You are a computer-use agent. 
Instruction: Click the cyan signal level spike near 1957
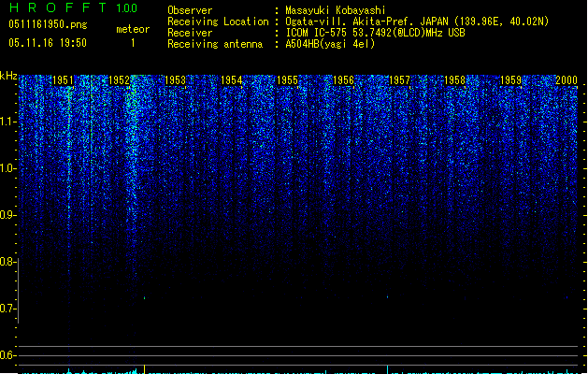[x=387, y=369]
